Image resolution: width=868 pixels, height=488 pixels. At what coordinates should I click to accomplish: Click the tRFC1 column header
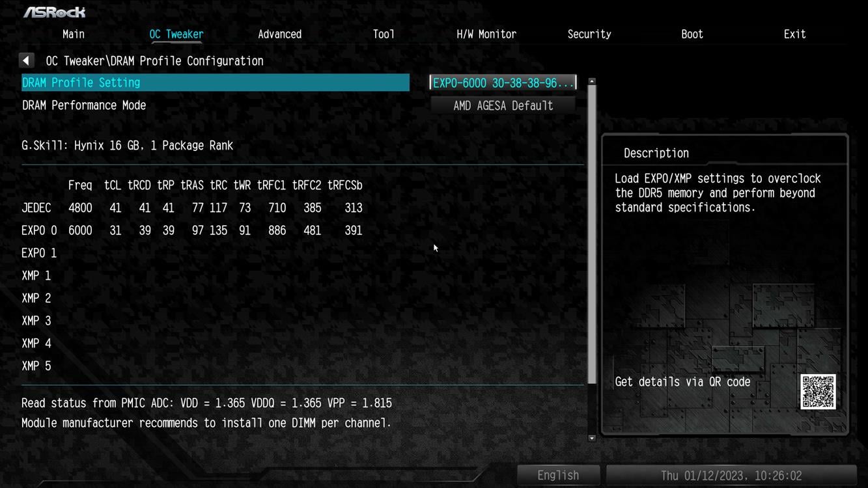coord(272,185)
